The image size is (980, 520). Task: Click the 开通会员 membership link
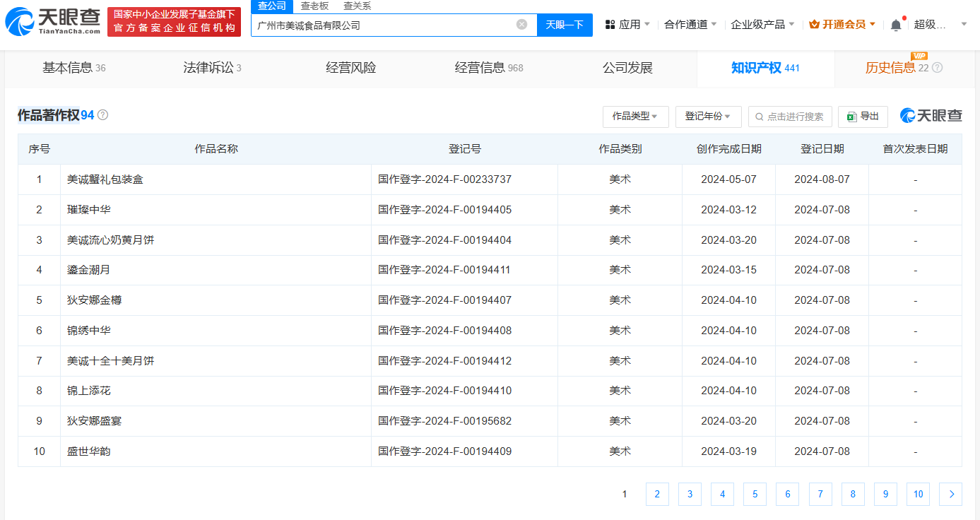tap(842, 25)
